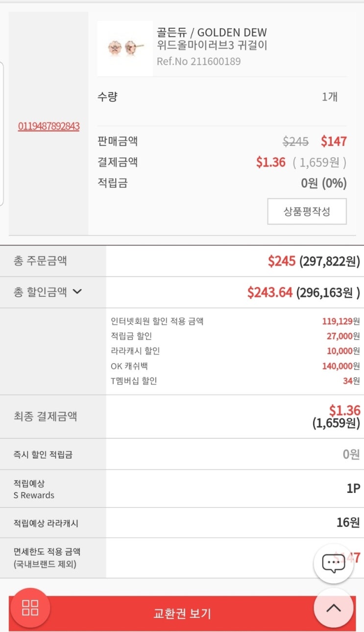This screenshot has height=632, width=364.
Task: Click the 골든듀 / GOLDEN DEW brand title
Action: (212, 33)
